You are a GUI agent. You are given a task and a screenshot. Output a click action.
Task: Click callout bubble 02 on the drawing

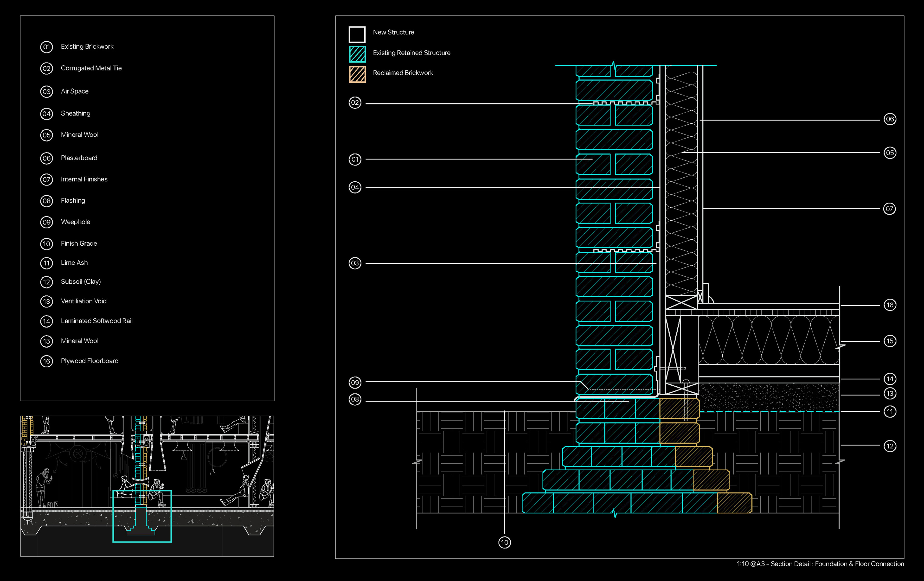click(355, 103)
